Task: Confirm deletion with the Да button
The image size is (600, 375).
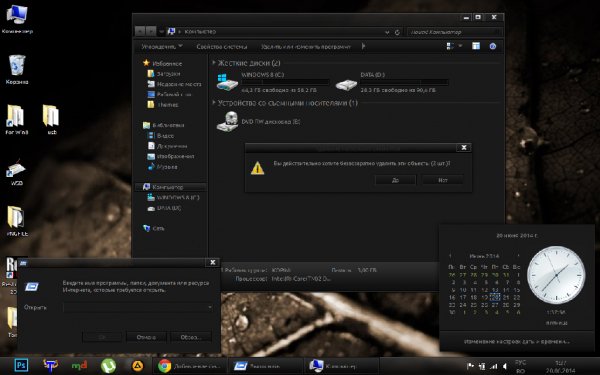Action: pos(395,179)
